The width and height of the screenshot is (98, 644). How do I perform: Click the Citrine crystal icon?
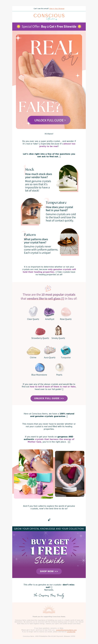tap(33, 351)
